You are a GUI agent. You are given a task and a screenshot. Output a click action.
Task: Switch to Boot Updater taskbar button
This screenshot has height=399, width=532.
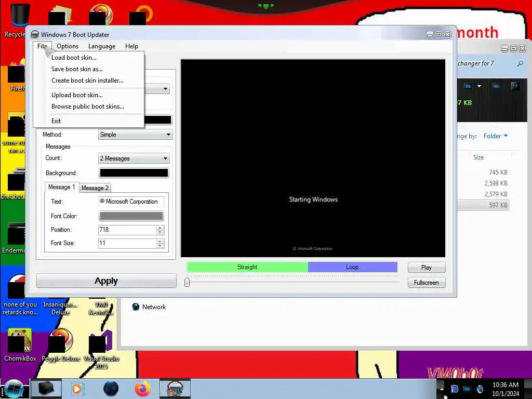[x=175, y=389]
